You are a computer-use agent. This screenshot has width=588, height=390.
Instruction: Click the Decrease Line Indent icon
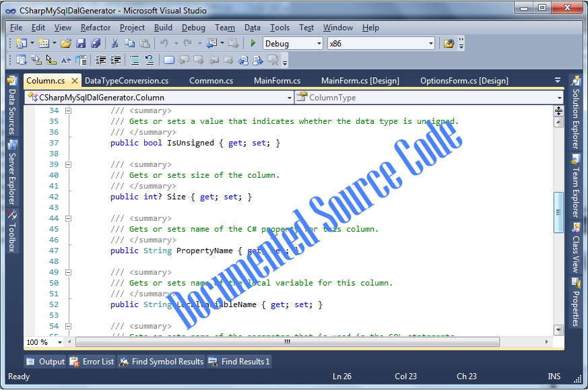[x=100, y=60]
